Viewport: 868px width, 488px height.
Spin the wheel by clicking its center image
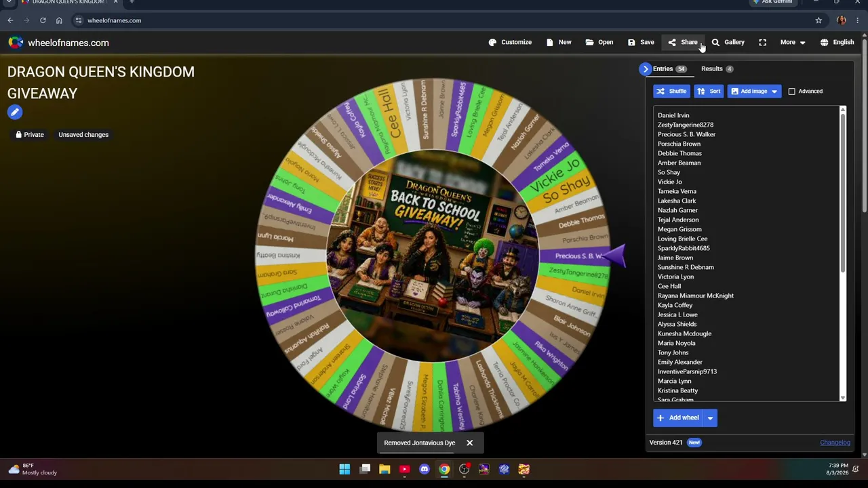(433, 256)
